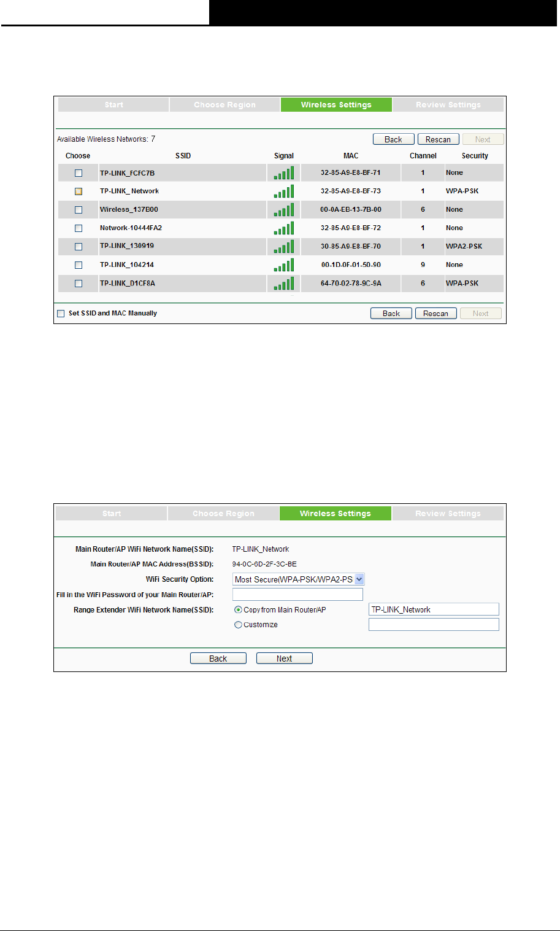Click signal bars in TP-LINK_130919 row
560x931 pixels.
[284, 247]
